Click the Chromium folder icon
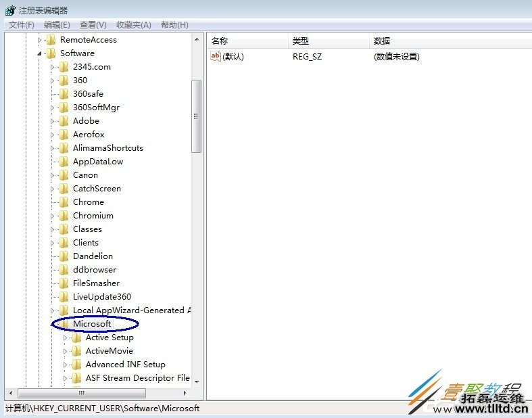This screenshot has width=532, height=418. click(64, 216)
